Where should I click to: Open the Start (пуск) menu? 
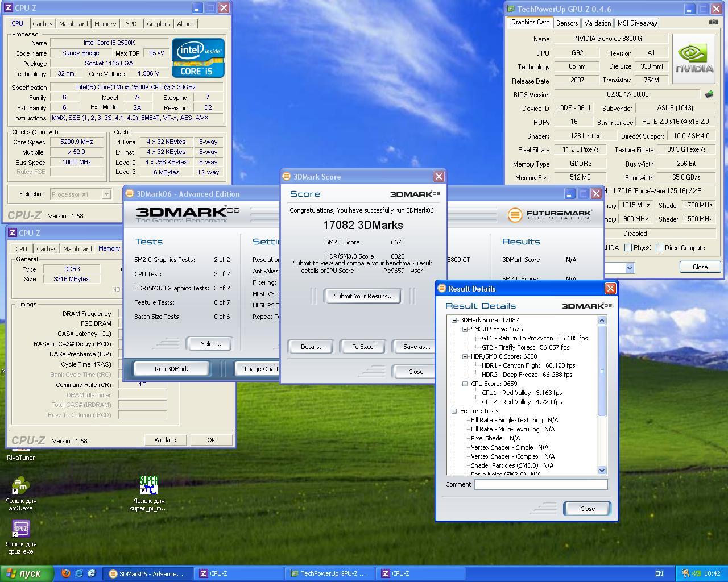(27, 573)
